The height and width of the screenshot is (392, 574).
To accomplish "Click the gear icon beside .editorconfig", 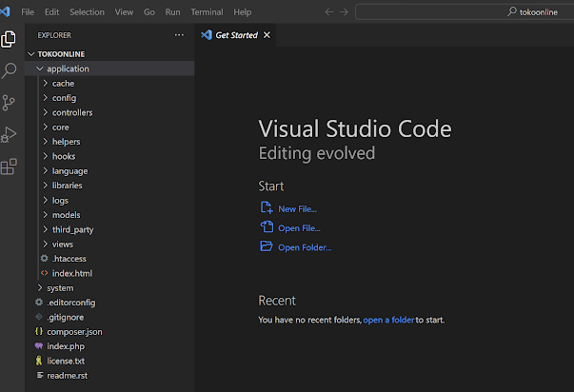I will point(39,303).
